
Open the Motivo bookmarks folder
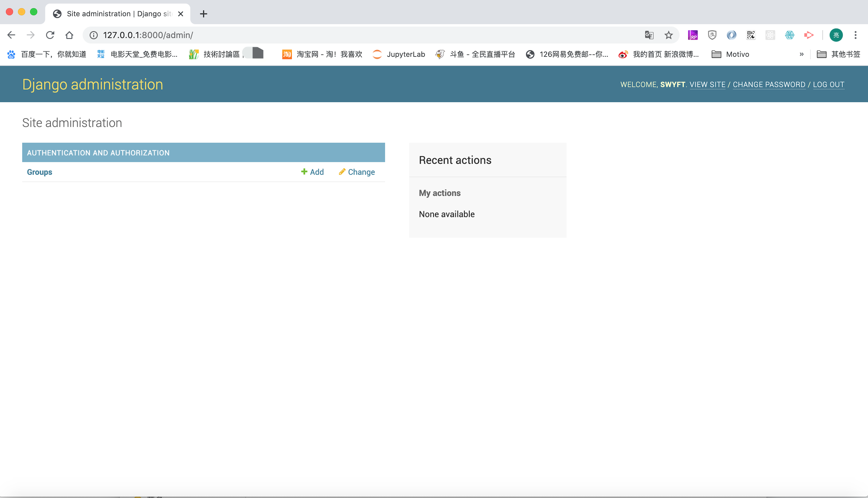coord(731,54)
